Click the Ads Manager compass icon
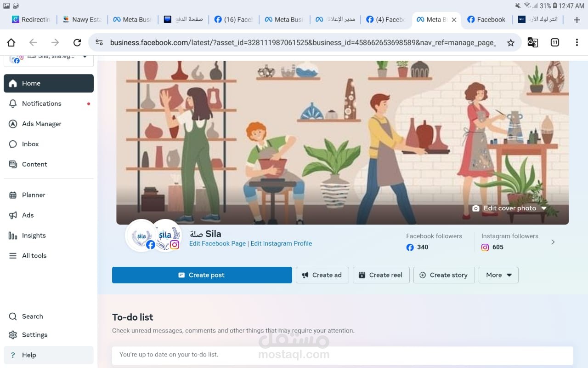The image size is (588, 368). click(x=13, y=124)
